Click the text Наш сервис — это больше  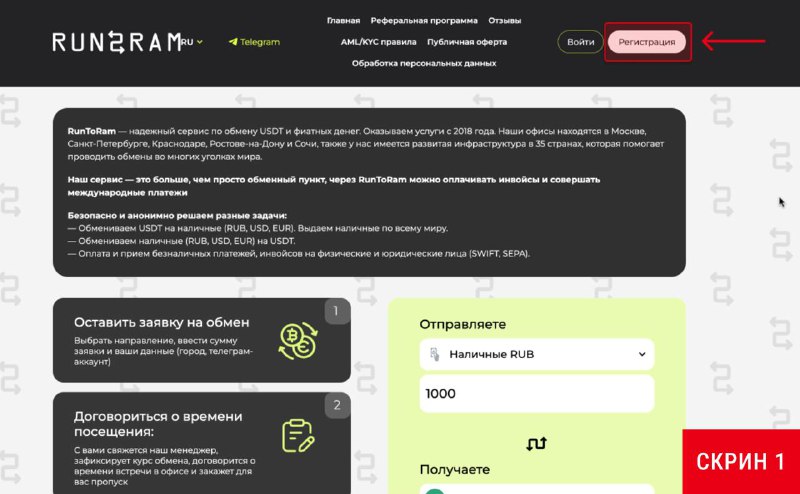pos(130,180)
